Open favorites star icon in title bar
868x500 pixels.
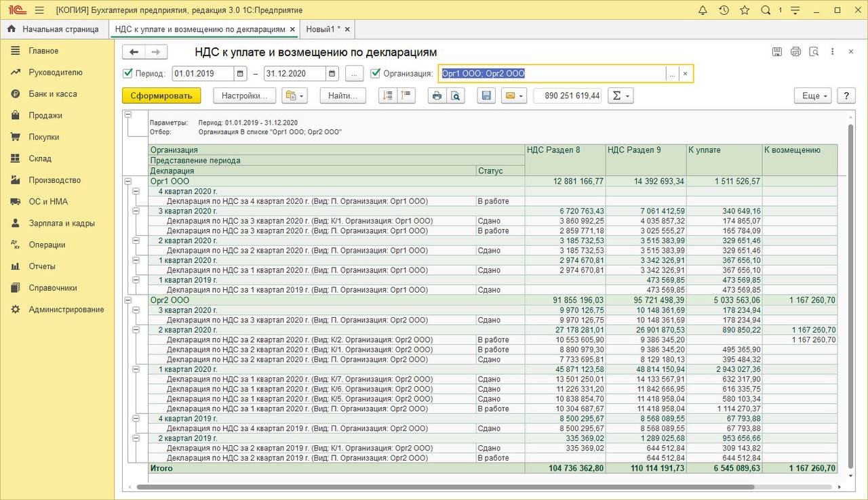click(x=745, y=10)
